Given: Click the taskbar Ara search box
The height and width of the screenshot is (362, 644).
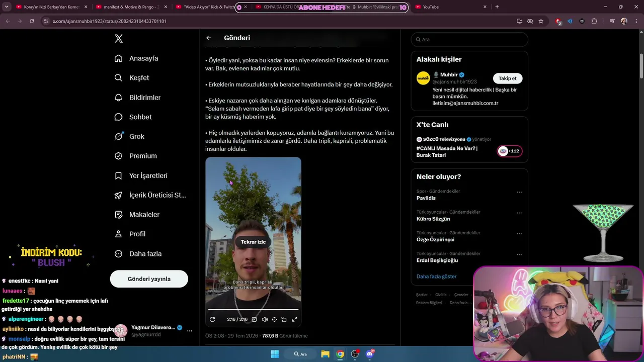Looking at the screenshot, I should (x=300, y=354).
